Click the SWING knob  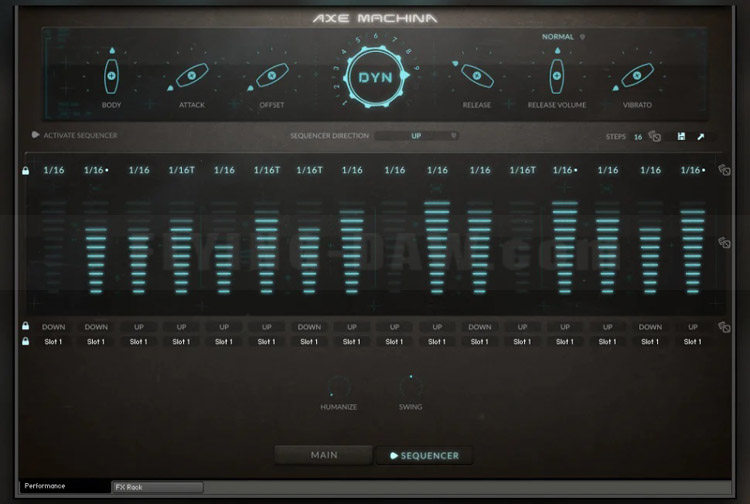[x=410, y=386]
